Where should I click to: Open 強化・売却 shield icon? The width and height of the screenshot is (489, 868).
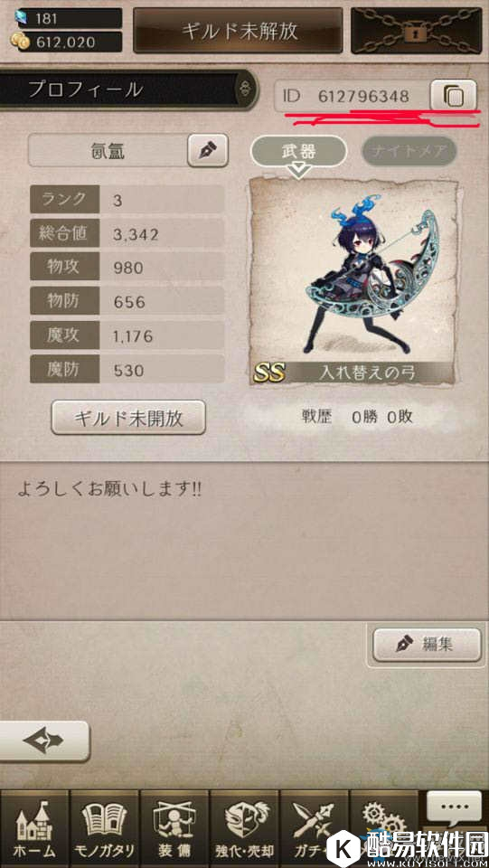tap(244, 828)
